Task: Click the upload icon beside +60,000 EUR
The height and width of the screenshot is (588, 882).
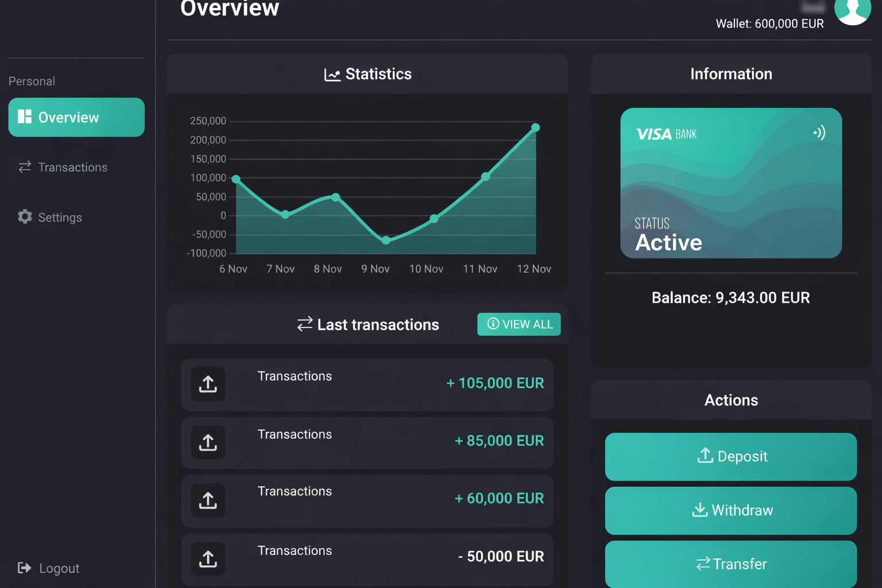Action: 208,500
